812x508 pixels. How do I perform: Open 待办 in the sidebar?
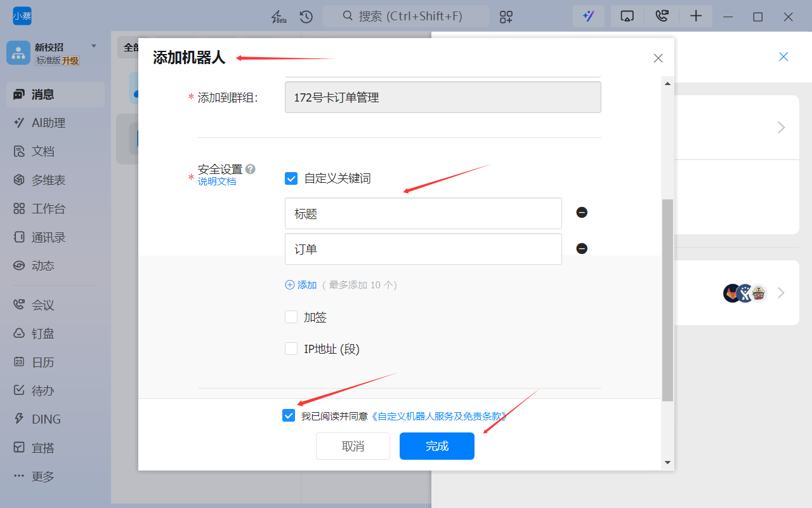[x=55, y=391]
